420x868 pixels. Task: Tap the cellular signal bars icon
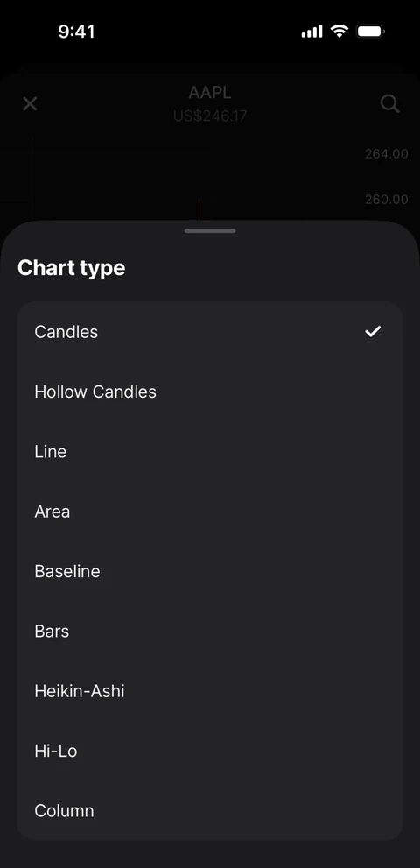tap(311, 32)
